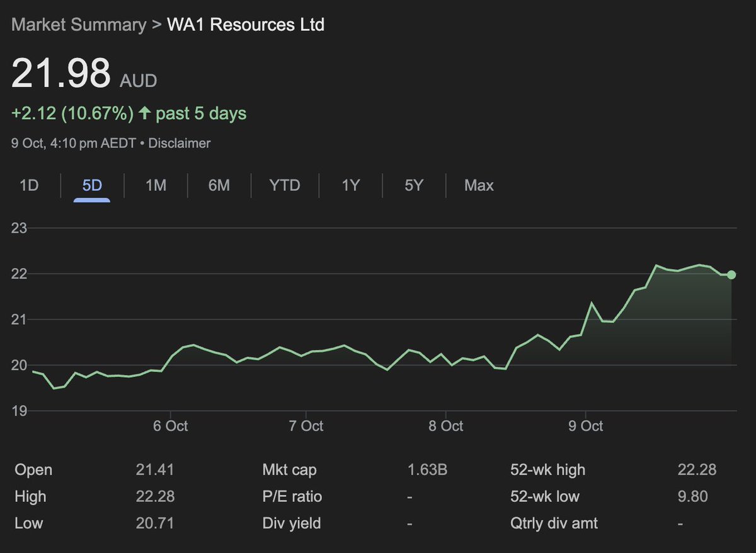Select the endpoint dot on the chart
The height and width of the screenshot is (553, 756).
pos(731,274)
